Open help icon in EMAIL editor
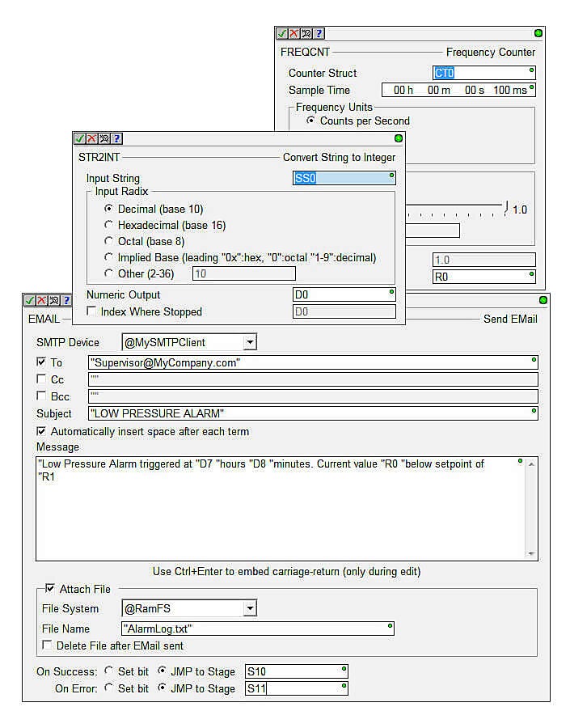 coord(66,300)
